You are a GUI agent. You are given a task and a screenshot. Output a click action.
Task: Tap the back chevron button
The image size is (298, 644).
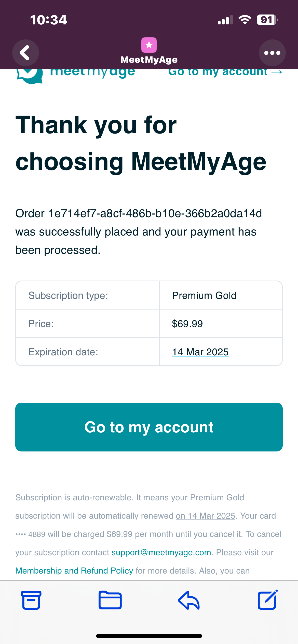pos(25,53)
